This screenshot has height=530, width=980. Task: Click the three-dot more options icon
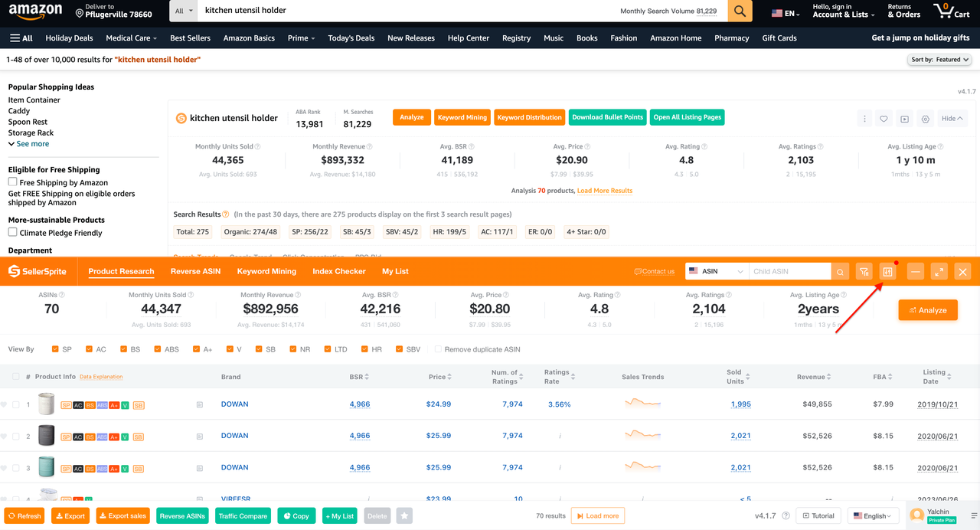[x=864, y=119]
